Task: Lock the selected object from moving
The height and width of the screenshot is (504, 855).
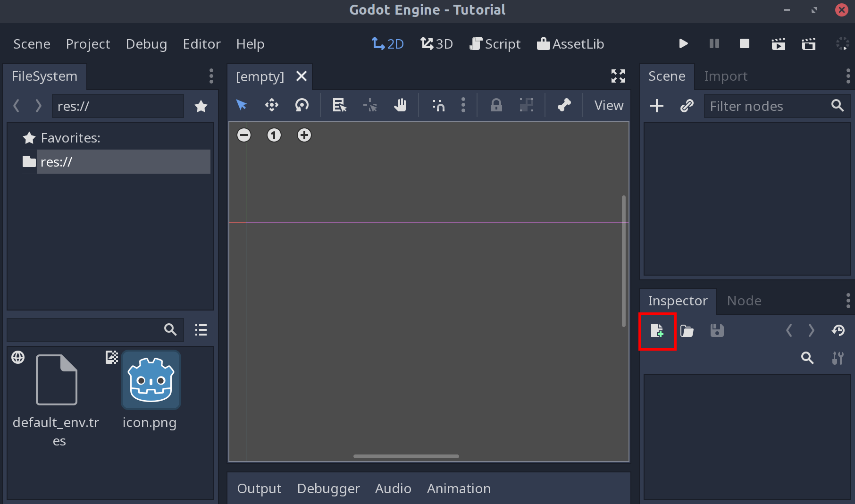Action: coord(496,105)
